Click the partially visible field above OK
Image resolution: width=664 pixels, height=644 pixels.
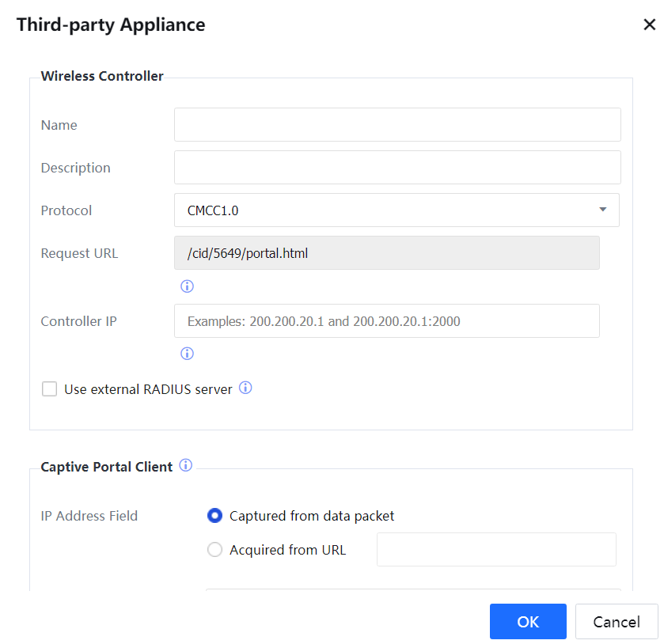(x=412, y=590)
